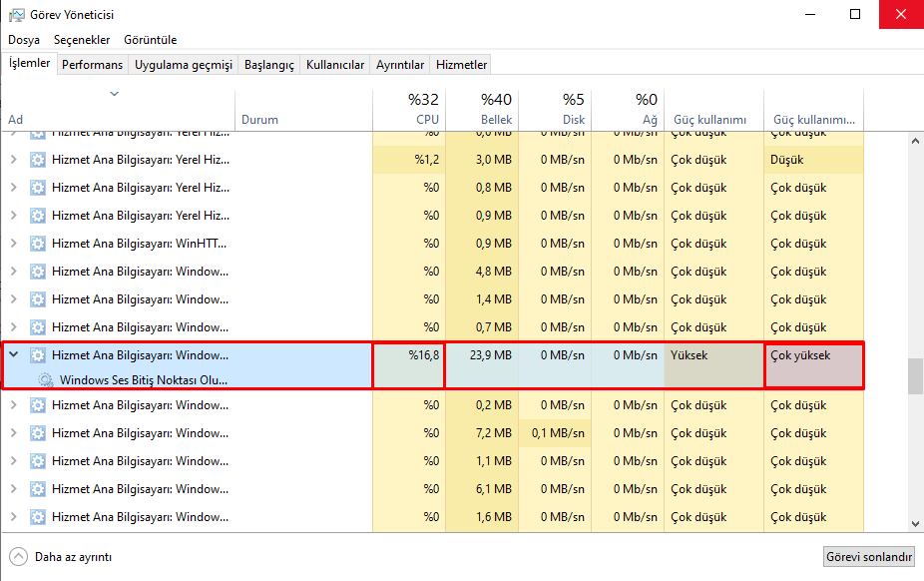Expand the service host row using 7,2 MB
This screenshot has width=924, height=581.
(x=14, y=433)
